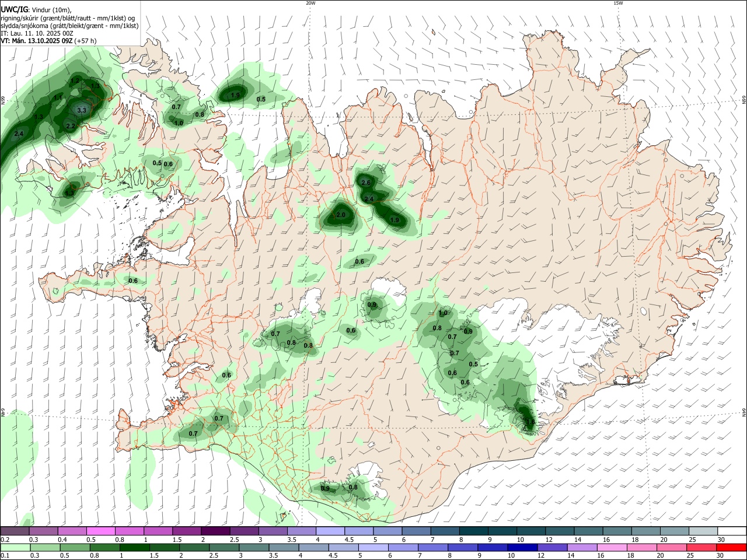Click the first top-row swatch between 0.2 and 0.3
The image size is (747, 560).
15,531
